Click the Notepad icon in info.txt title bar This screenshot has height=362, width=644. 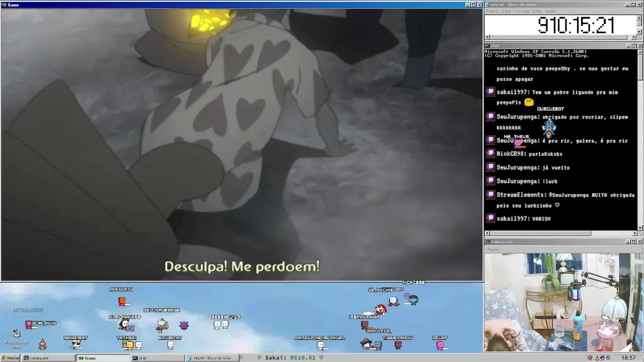click(x=488, y=5)
